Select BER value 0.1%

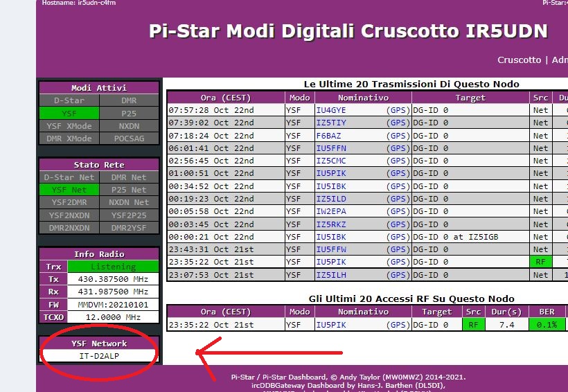547,325
